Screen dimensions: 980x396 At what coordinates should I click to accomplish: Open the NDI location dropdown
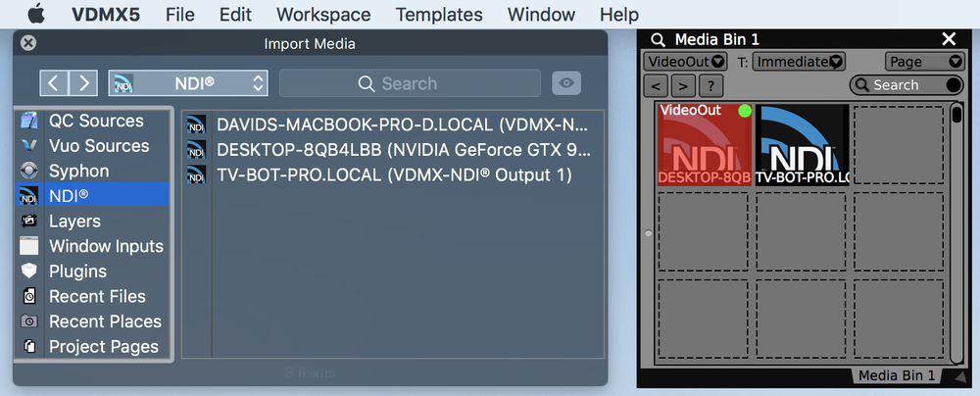coord(188,83)
